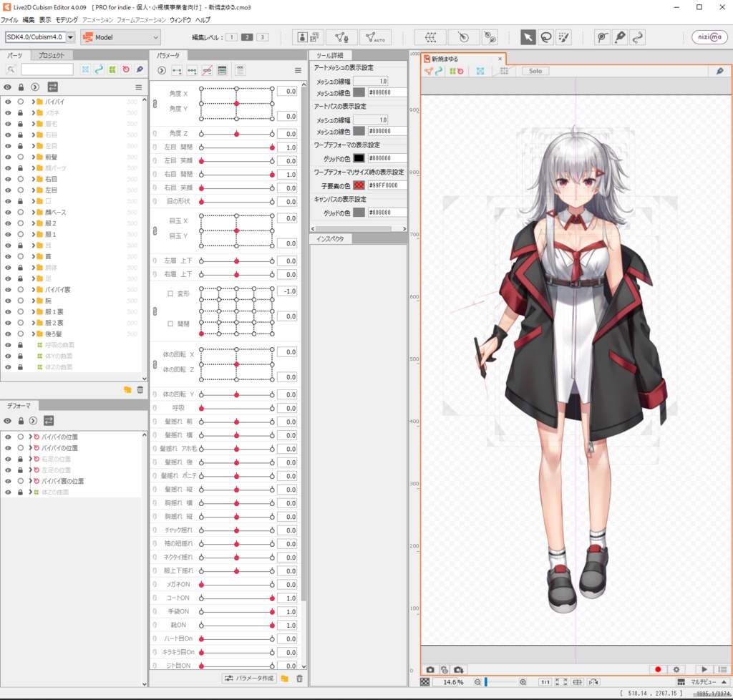Click the snapshot camera icon under the canvas
This screenshot has width=733, height=700.
(430, 669)
